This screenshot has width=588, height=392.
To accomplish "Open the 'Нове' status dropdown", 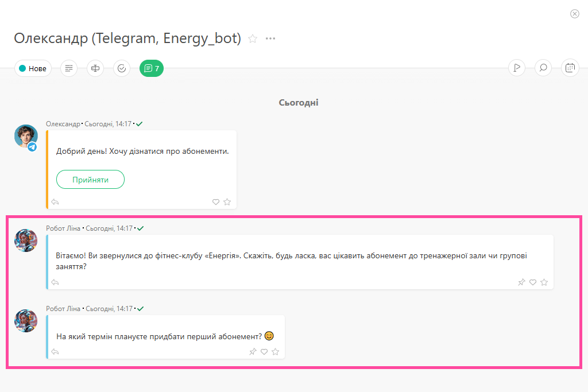I will (33, 68).
